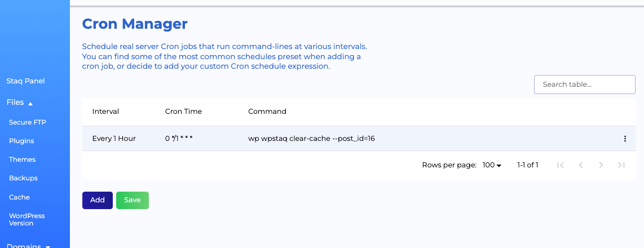Focus the Search table input field
The height and width of the screenshot is (248, 644).
[584, 85]
